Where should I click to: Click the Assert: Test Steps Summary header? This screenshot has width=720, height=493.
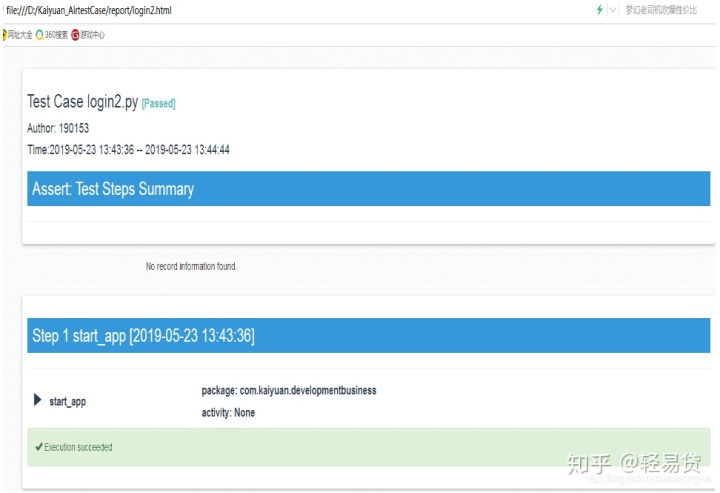click(368, 189)
